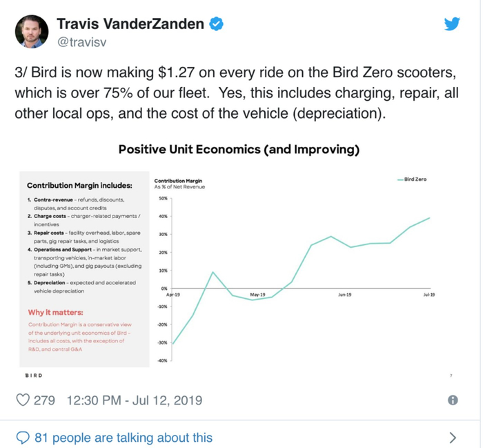Expand the conversation with the right chevron
Image resolution: width=483 pixels, height=448 pixels.
pos(453,438)
